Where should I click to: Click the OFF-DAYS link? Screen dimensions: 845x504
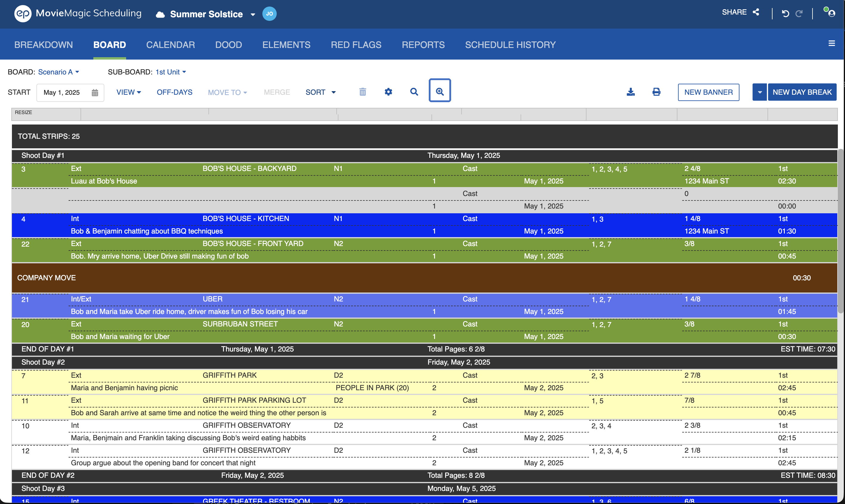174,92
